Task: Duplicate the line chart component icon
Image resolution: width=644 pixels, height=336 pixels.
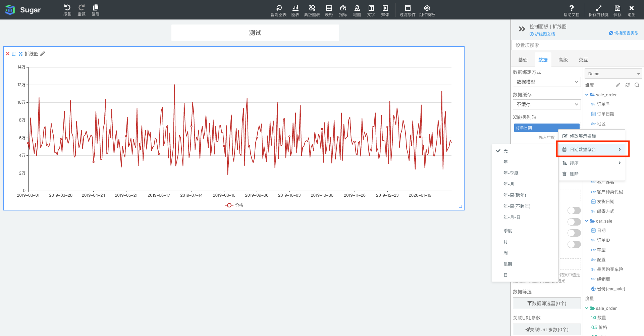Action: tap(14, 54)
